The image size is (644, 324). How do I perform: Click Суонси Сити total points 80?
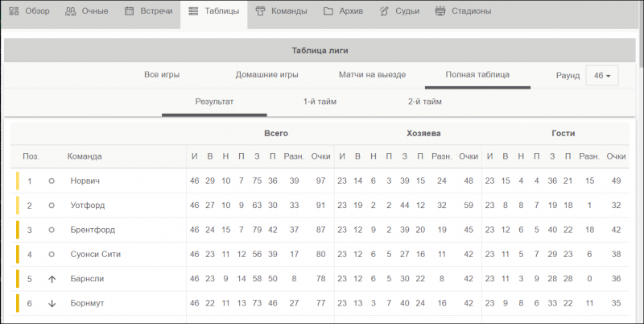tap(320, 255)
